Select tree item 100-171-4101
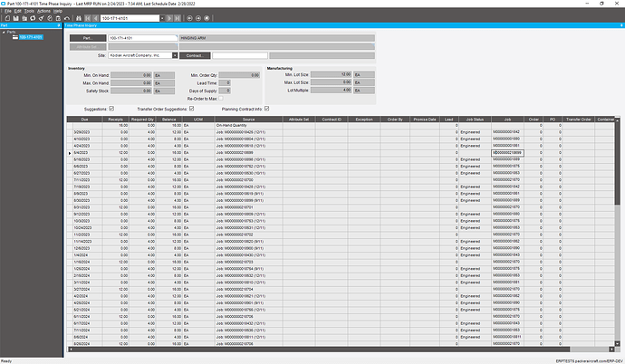This screenshot has width=625, height=364. 31,37
